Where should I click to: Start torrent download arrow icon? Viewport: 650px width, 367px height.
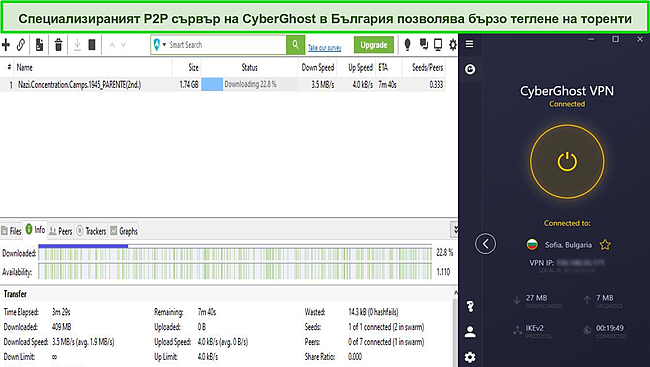(77, 44)
